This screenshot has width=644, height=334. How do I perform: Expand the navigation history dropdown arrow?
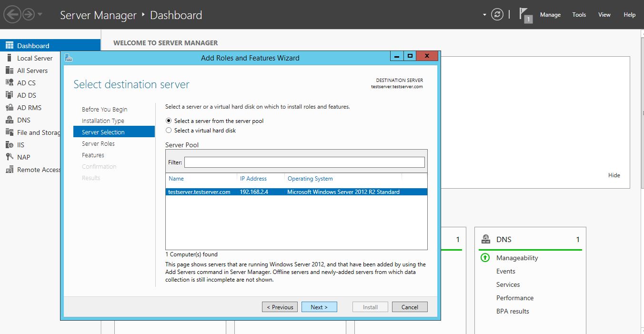(40, 14)
